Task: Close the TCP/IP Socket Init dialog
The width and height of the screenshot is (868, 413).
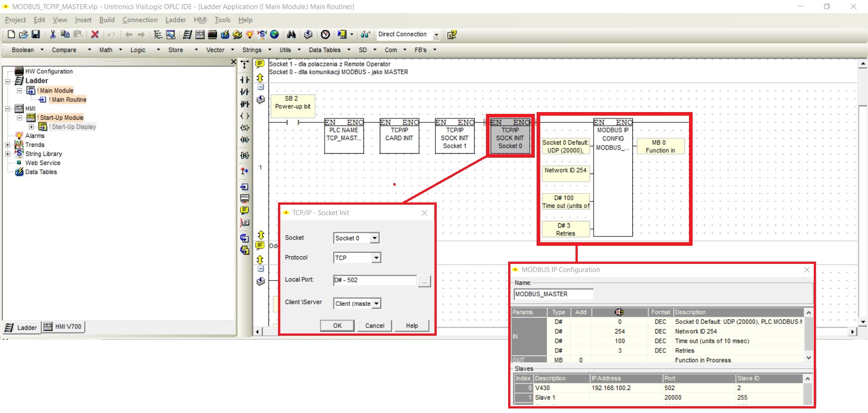Action: 425,213
